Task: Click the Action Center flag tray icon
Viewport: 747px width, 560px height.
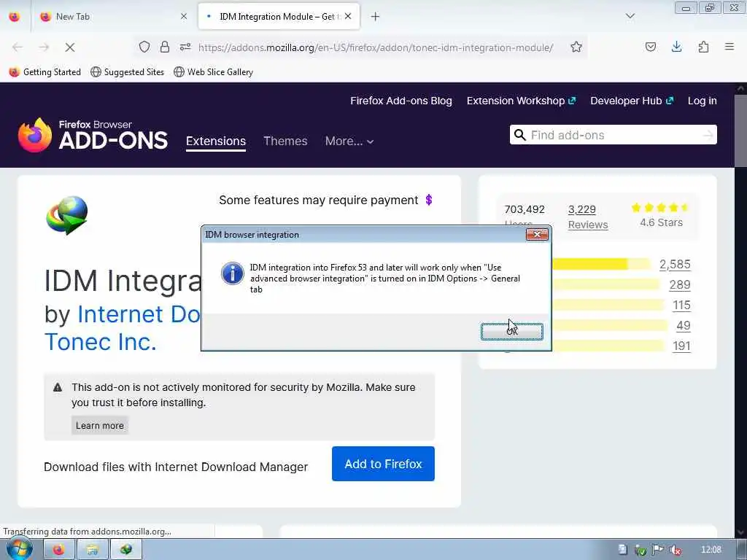Action: click(658, 550)
